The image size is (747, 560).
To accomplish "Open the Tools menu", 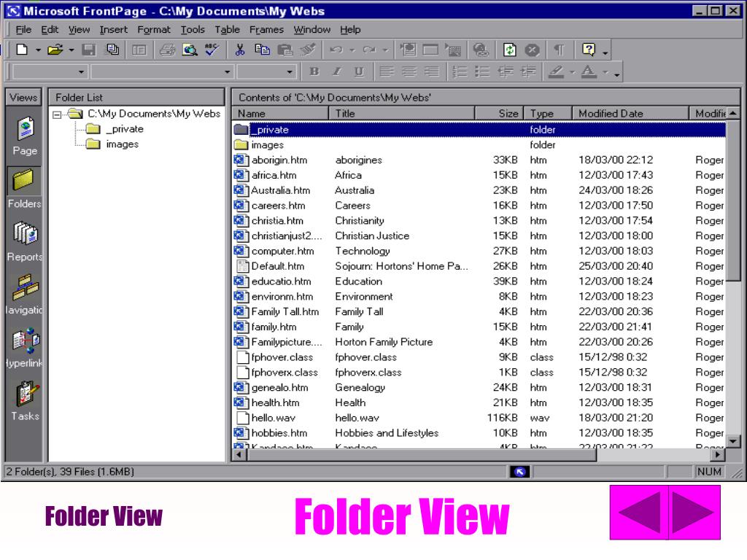I will [x=193, y=29].
